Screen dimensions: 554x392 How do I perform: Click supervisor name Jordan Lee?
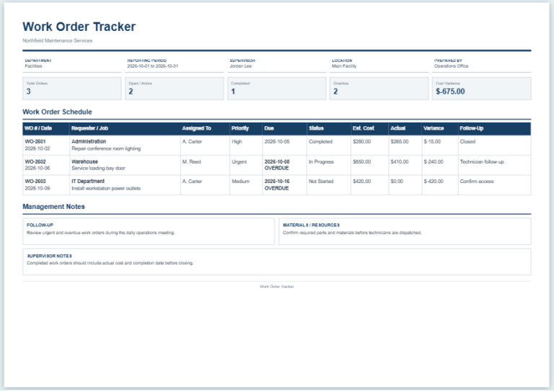pyautogui.click(x=241, y=66)
